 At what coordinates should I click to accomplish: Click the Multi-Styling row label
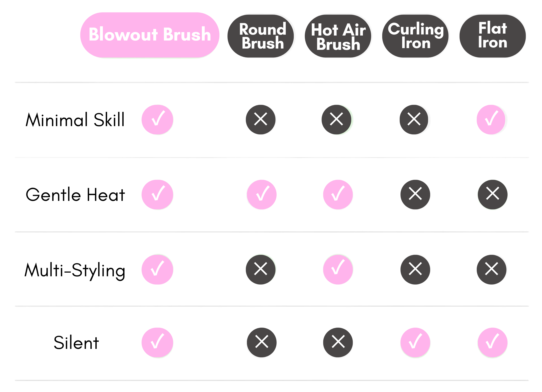click(75, 270)
